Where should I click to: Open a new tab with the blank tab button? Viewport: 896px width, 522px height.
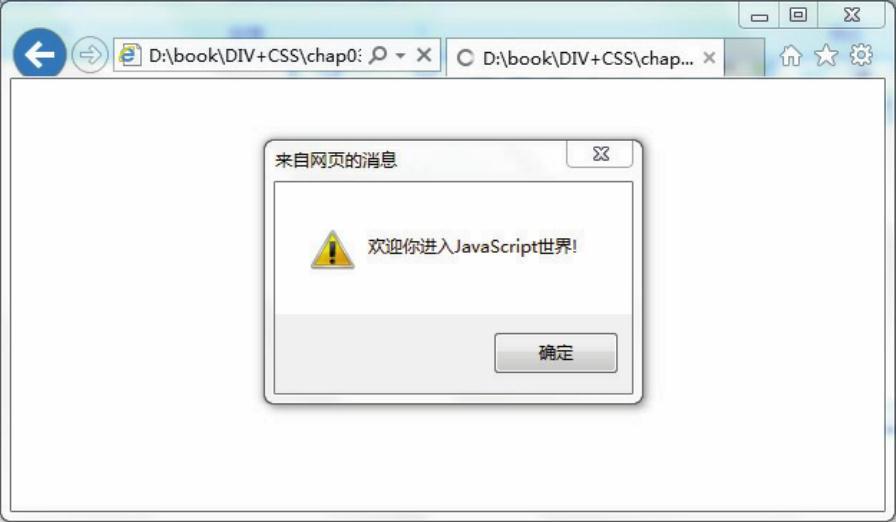pos(744,57)
